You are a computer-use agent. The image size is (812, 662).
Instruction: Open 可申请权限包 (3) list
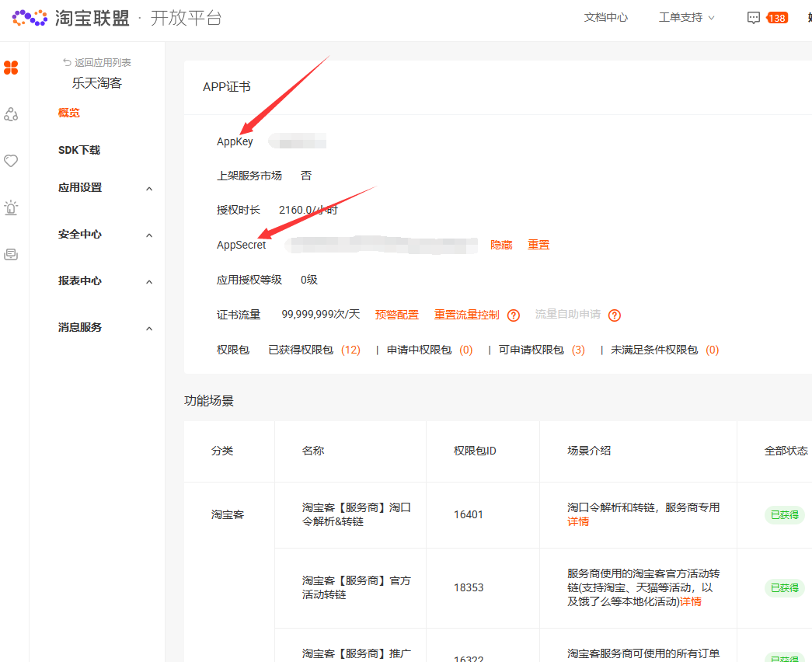[x=542, y=350]
